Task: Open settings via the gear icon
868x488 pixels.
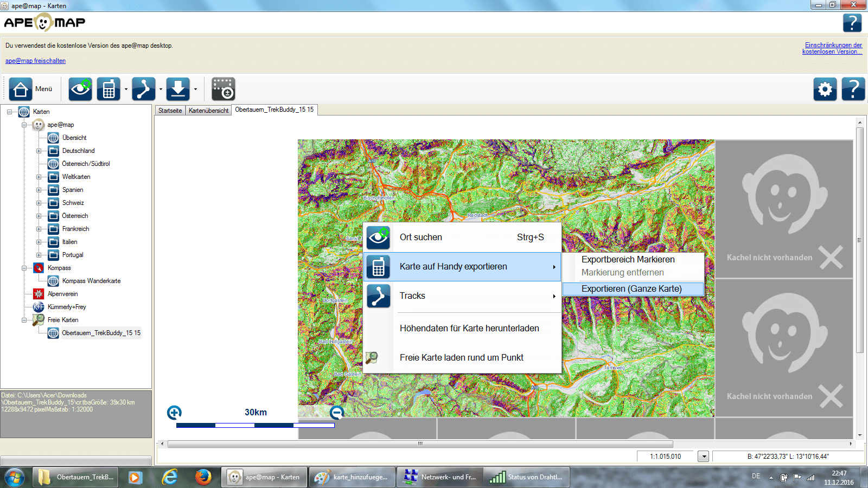Action: 825,89
